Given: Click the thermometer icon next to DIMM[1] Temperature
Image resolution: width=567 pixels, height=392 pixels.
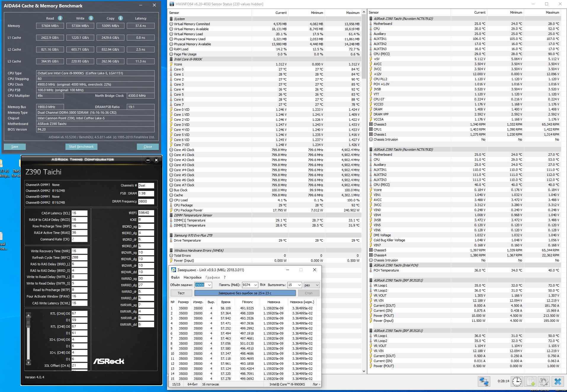Looking at the screenshot, I should tap(171, 220).
